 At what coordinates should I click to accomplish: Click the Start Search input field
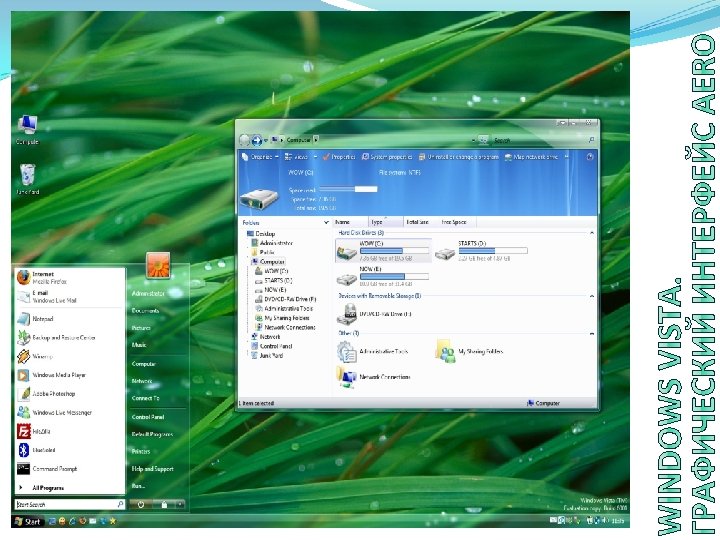[x=69, y=504]
